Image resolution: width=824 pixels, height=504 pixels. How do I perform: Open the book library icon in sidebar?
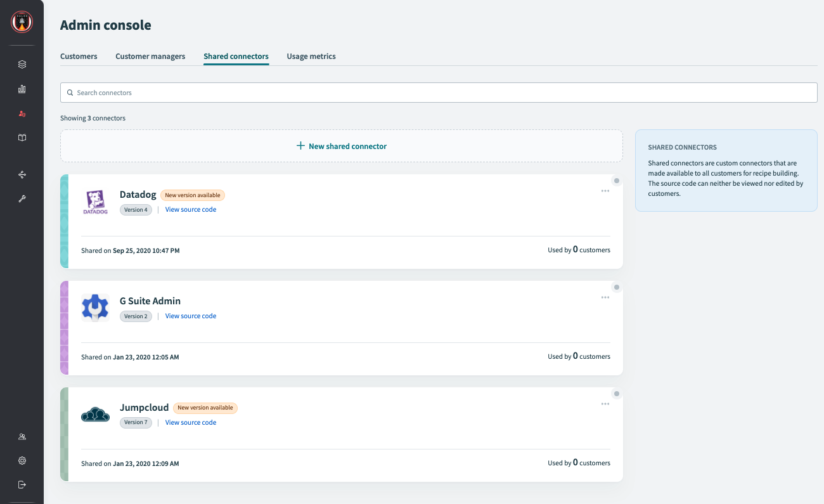22,138
